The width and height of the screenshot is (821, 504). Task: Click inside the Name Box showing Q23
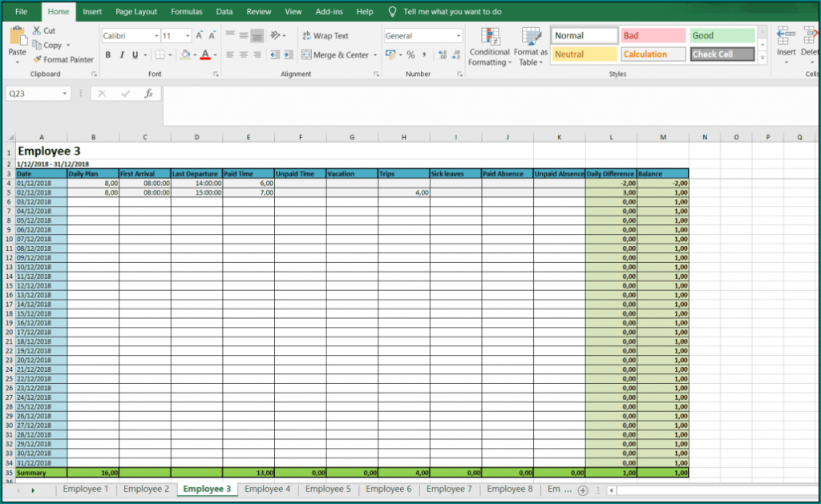[x=32, y=93]
